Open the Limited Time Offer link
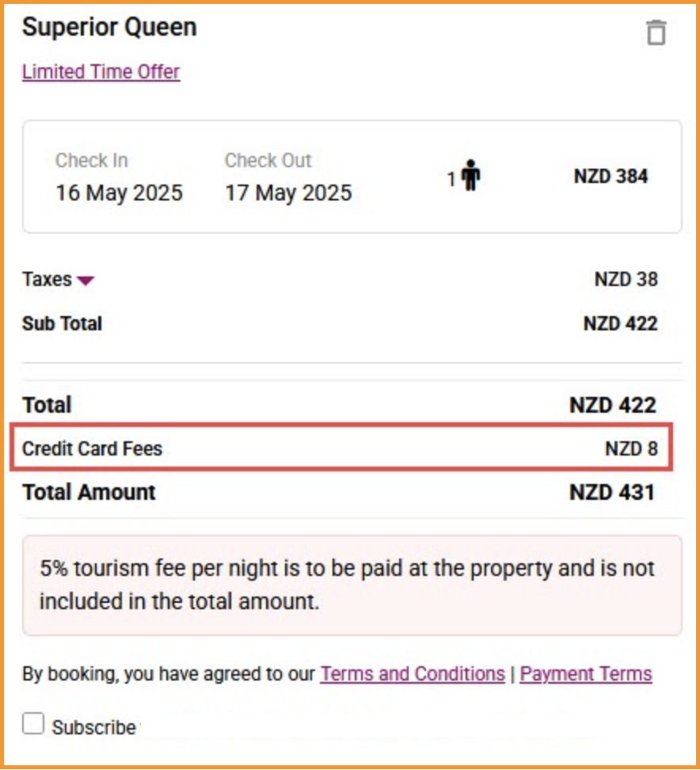The image size is (700, 770). coord(101,72)
